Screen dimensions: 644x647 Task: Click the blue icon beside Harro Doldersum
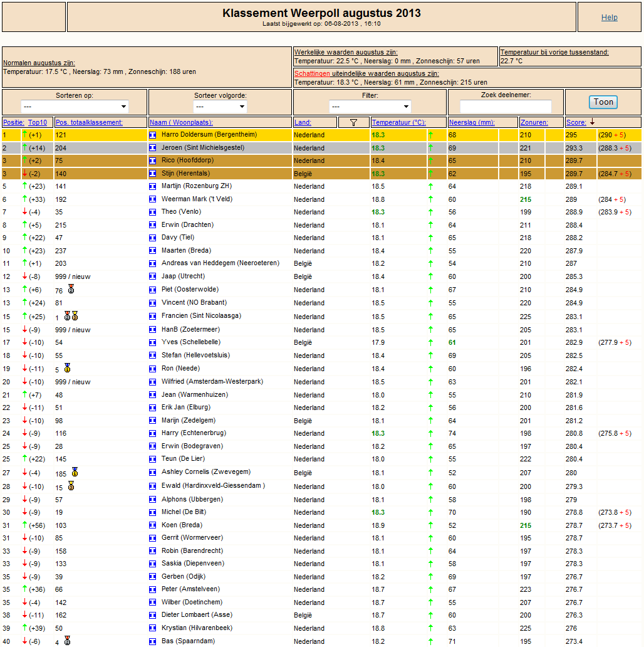tap(152, 135)
